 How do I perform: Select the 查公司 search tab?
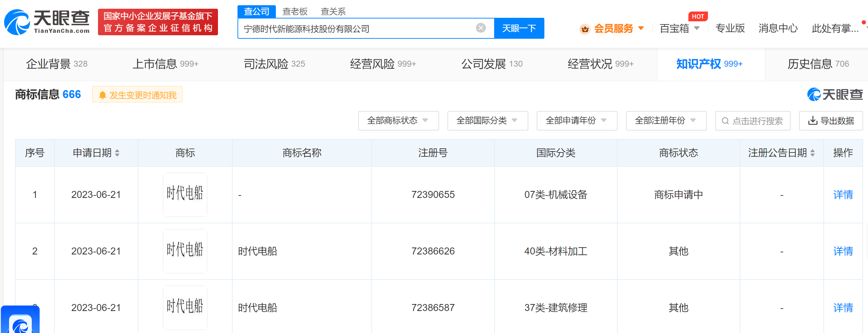257,12
